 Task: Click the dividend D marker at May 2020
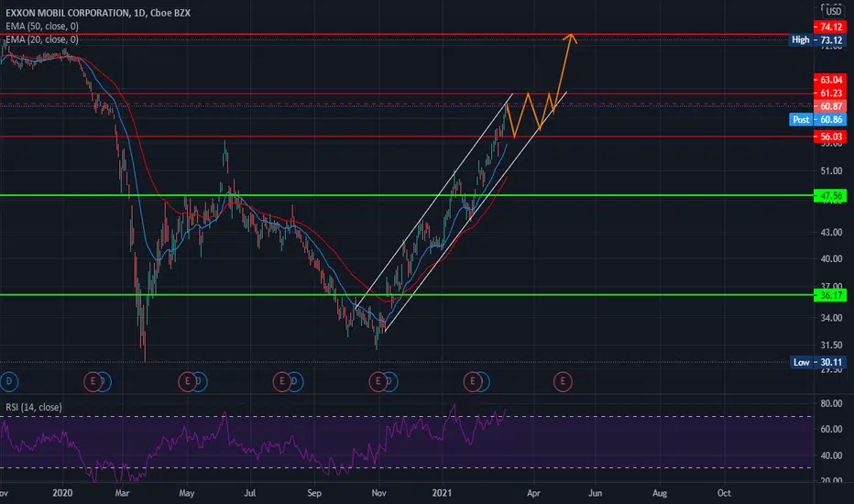(200, 381)
